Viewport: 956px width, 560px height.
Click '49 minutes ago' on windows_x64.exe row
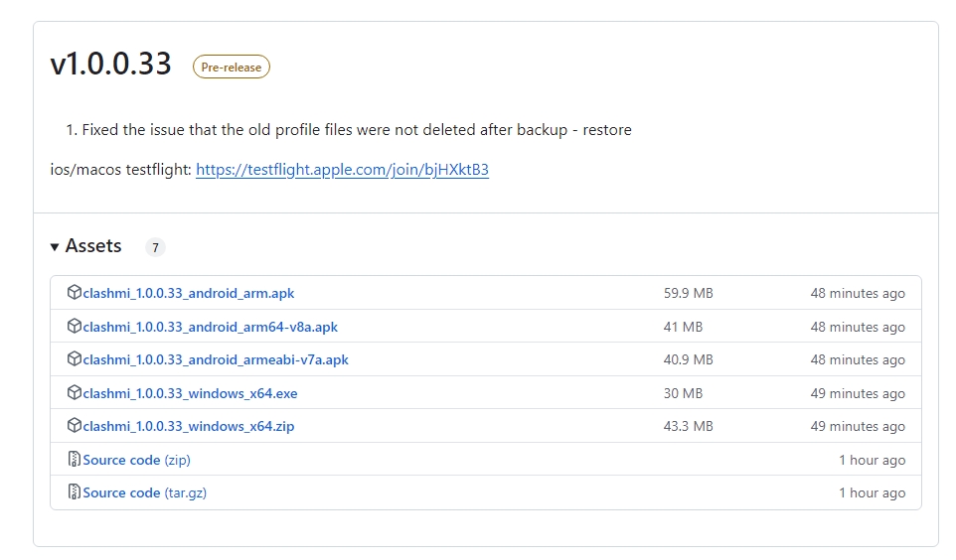coord(858,393)
